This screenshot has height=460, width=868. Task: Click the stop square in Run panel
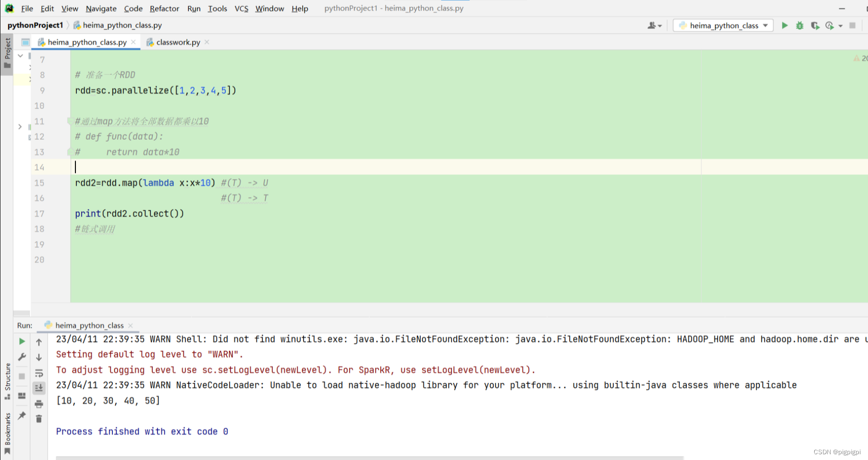tap(22, 376)
